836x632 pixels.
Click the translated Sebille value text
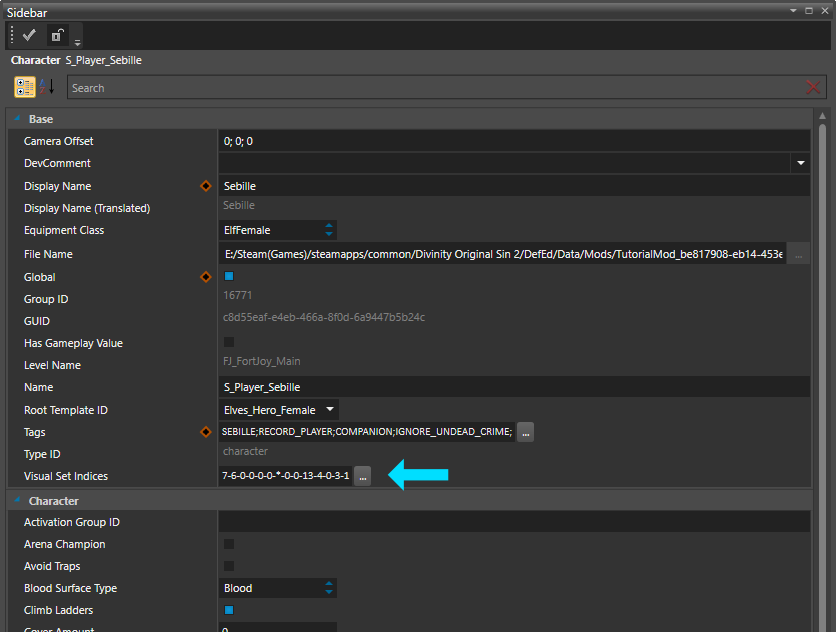pyautogui.click(x=238, y=205)
